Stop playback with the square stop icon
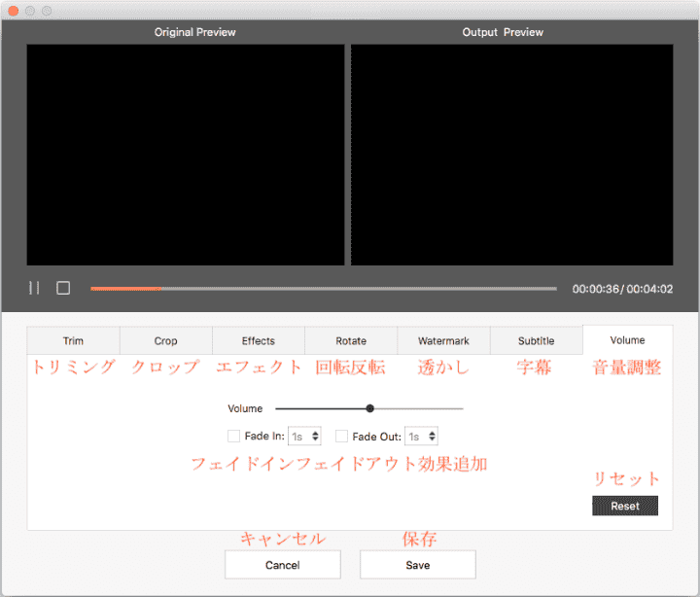The width and height of the screenshot is (700, 597). [63, 288]
